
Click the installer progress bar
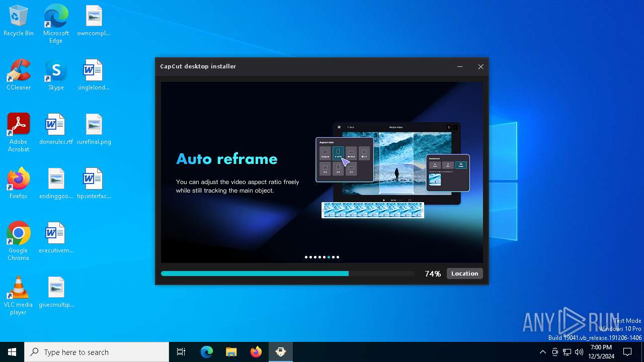tap(288, 274)
